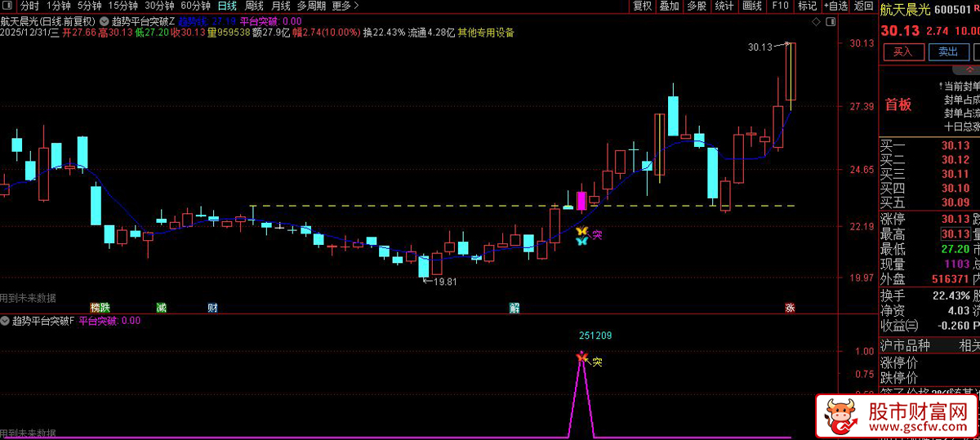Select the 60分钟 period
Screen dimensions: 980x440
[x=196, y=6]
